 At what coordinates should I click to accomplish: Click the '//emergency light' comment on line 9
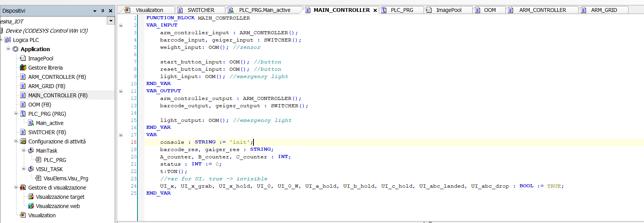click(258, 77)
